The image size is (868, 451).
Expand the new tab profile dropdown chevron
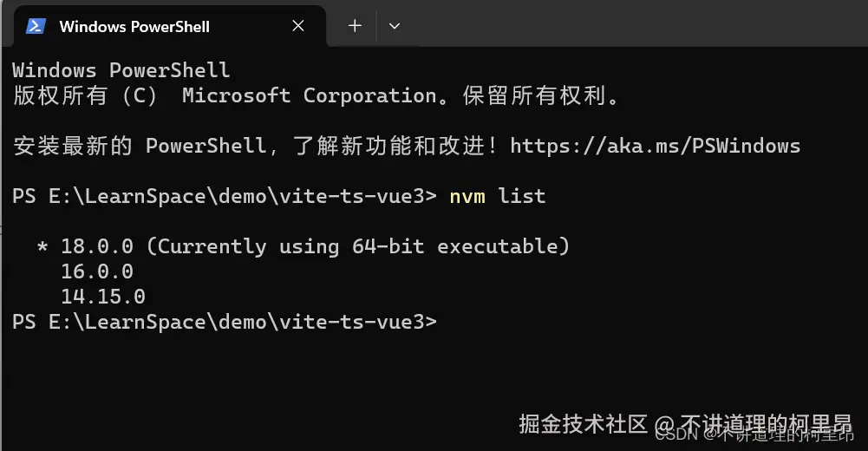(x=395, y=26)
